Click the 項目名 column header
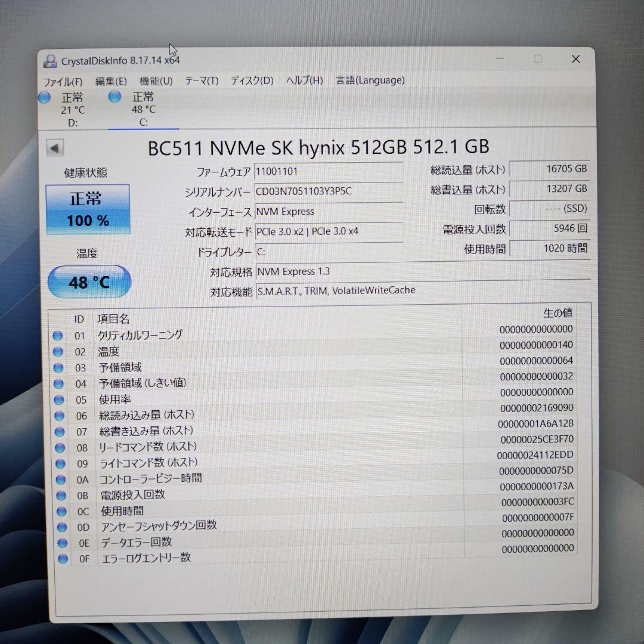 113,318
